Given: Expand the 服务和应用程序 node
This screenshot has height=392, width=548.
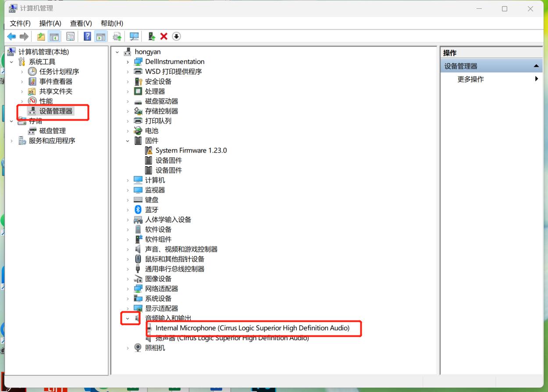Looking at the screenshot, I should pyautogui.click(x=11, y=141).
